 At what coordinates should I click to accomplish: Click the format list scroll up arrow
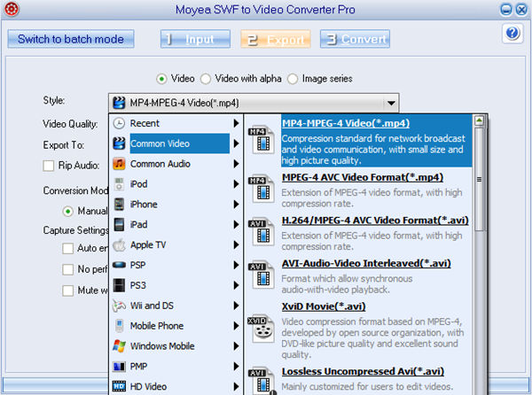479,120
